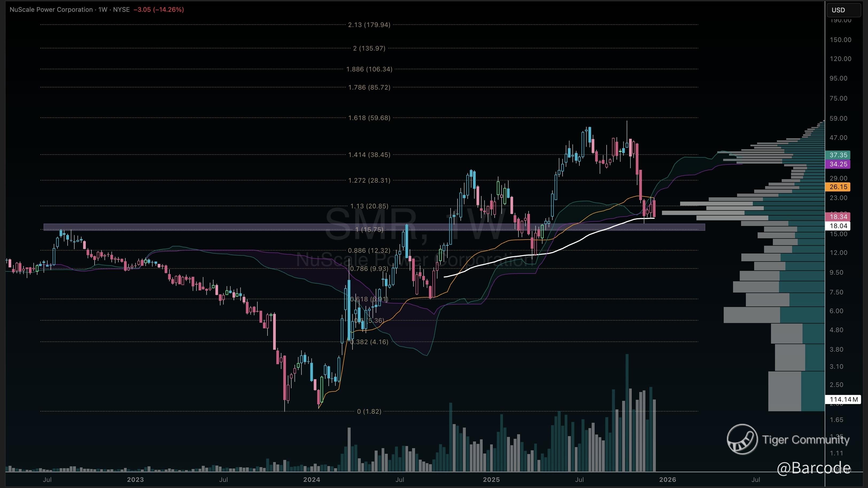This screenshot has width=868, height=488.
Task: Click the 2026 marker on time axis
Action: (667, 479)
